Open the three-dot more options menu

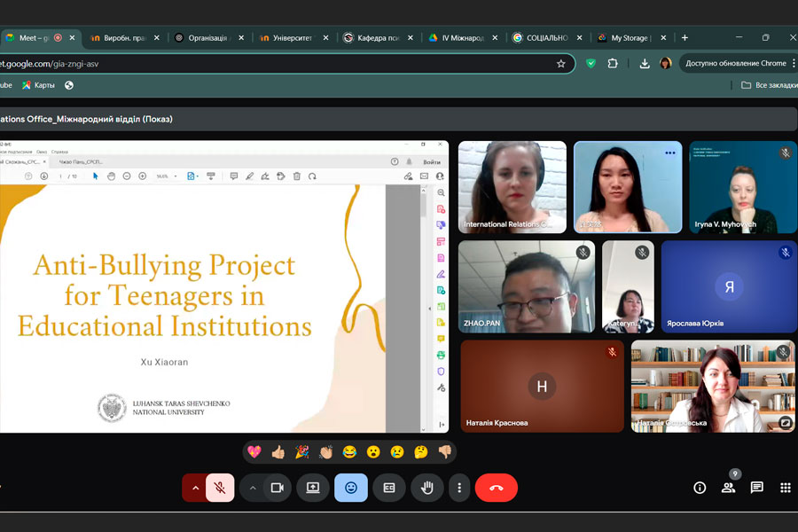(x=458, y=488)
